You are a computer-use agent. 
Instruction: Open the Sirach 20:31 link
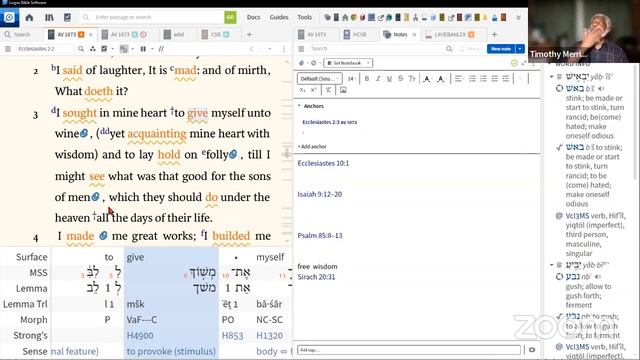(x=316, y=277)
